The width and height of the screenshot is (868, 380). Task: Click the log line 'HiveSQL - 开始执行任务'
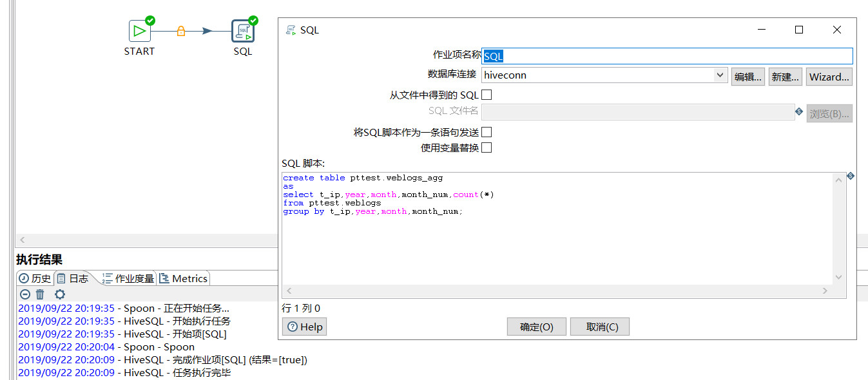(x=124, y=321)
